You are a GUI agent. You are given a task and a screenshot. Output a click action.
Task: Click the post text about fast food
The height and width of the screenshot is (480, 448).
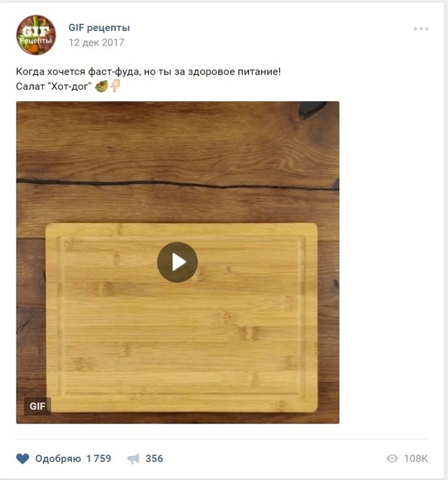148,72
